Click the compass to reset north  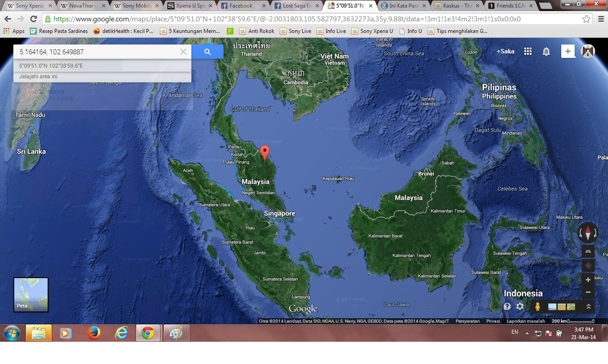coord(588,233)
